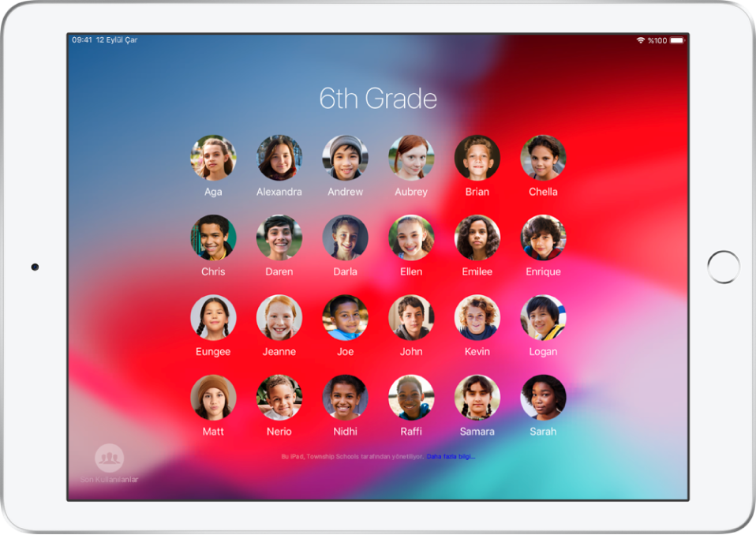Sign in as Joe
The width and height of the screenshot is (756, 535).
(345, 318)
